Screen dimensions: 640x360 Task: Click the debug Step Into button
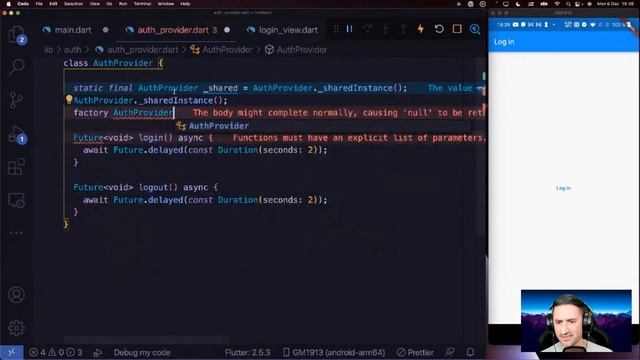pyautogui.click(x=385, y=29)
